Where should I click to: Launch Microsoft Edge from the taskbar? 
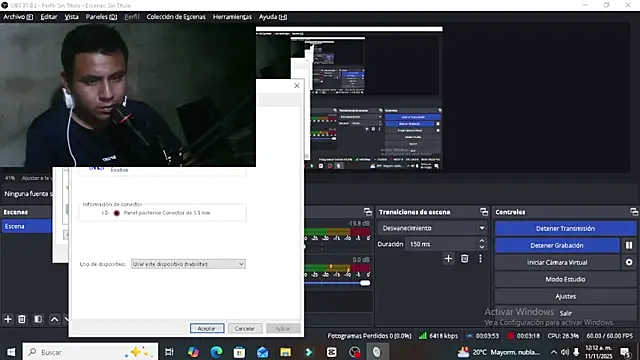(216, 352)
